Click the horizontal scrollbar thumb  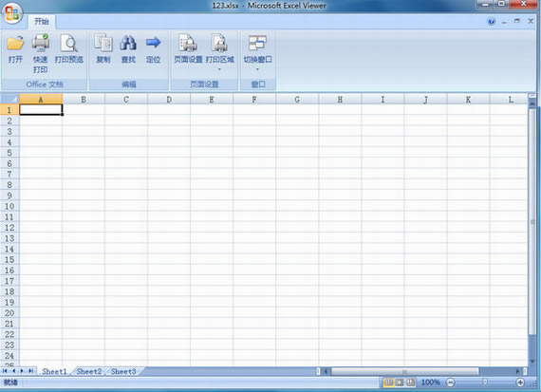tap(404, 371)
